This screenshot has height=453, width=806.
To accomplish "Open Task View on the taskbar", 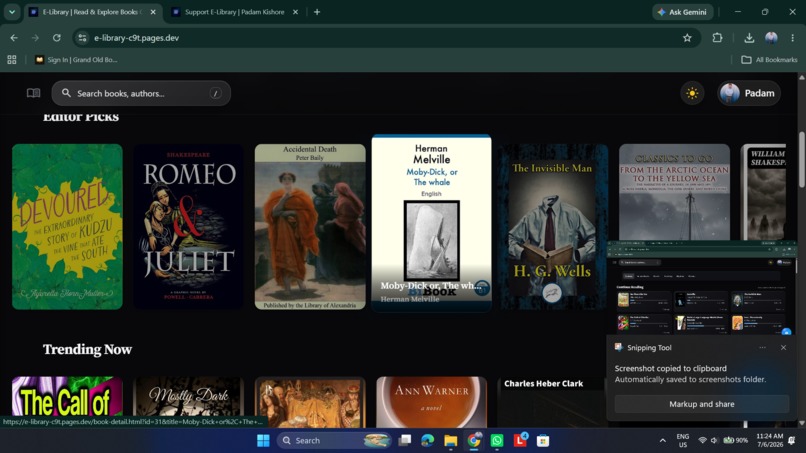I will (x=405, y=441).
